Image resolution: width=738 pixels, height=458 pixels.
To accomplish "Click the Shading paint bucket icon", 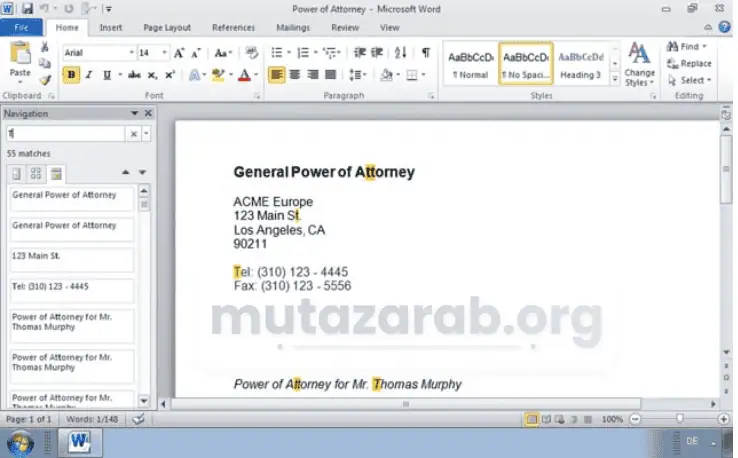I will click(386, 75).
